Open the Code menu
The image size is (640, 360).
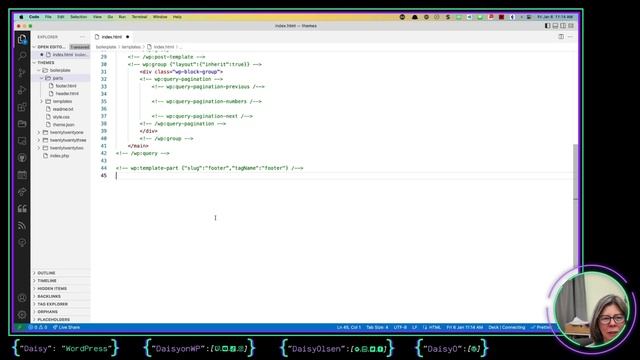34,17
